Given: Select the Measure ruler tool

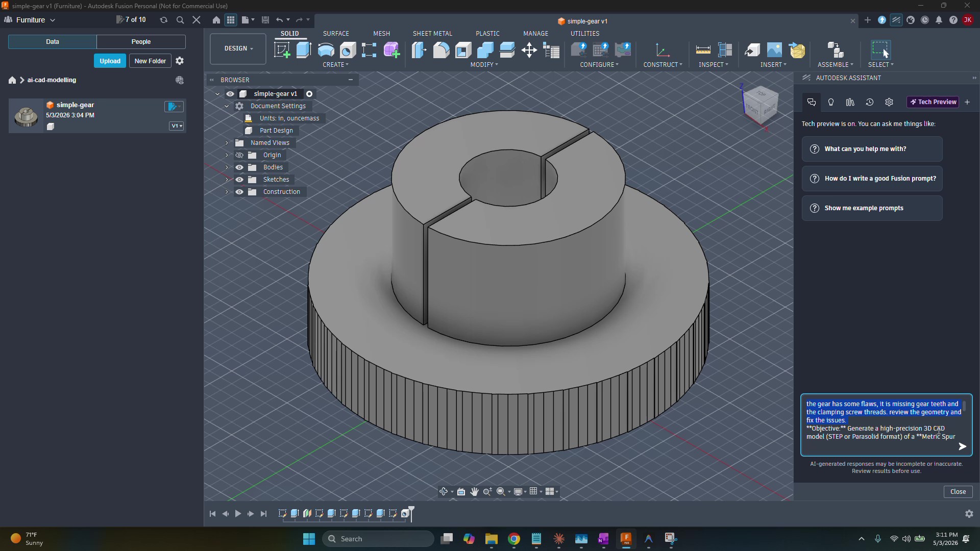Looking at the screenshot, I should click(x=703, y=50).
